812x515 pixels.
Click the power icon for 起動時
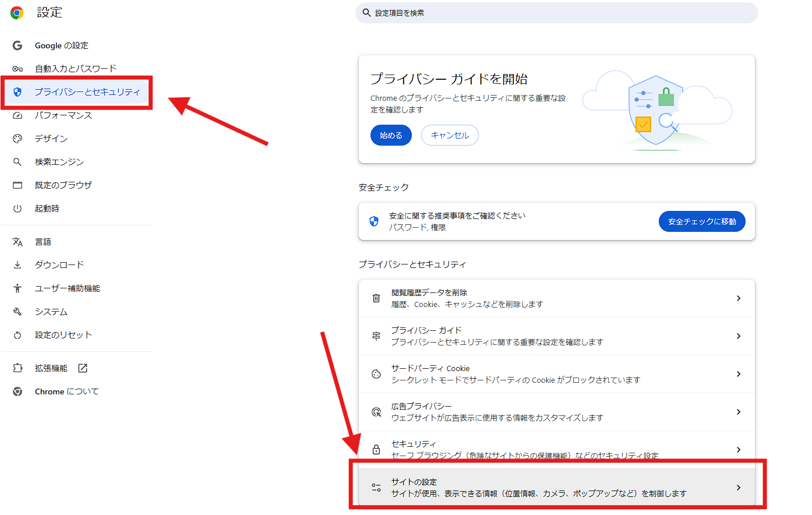(x=17, y=209)
